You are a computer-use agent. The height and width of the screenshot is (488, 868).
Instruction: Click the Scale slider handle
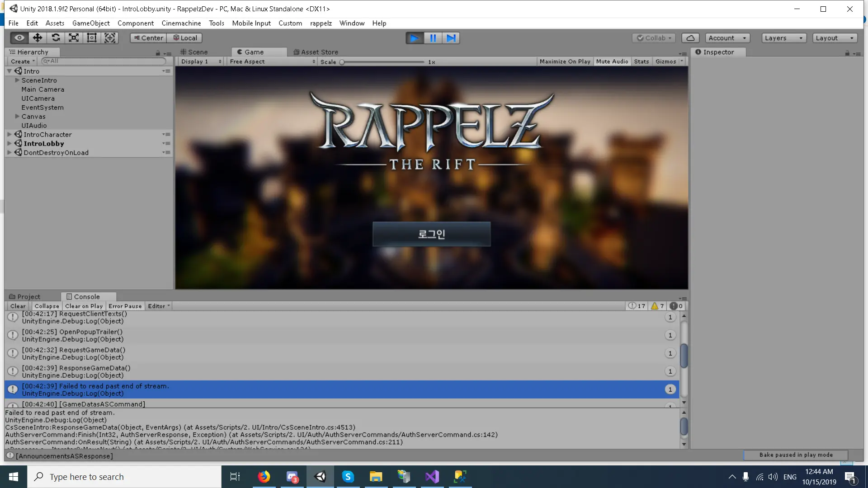(342, 62)
